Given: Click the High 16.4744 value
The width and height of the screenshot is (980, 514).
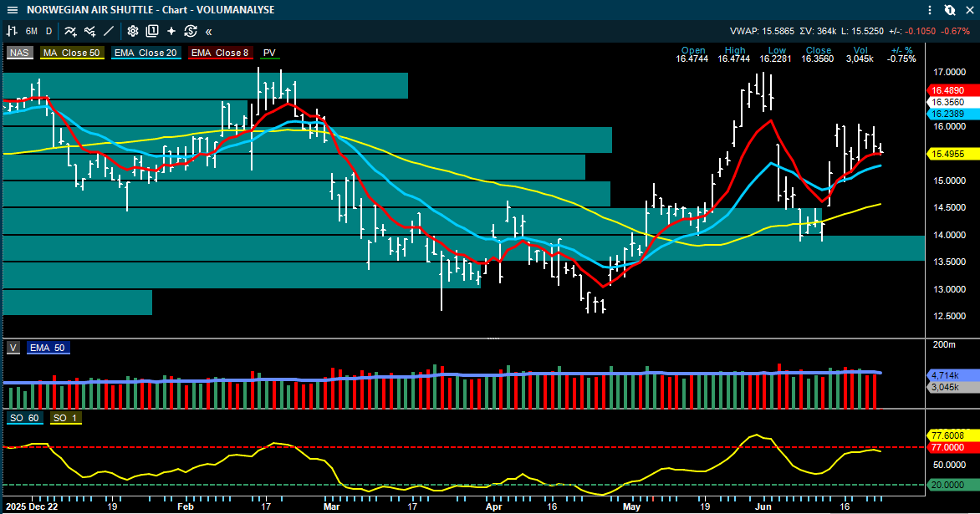Looking at the screenshot, I should coord(734,59).
